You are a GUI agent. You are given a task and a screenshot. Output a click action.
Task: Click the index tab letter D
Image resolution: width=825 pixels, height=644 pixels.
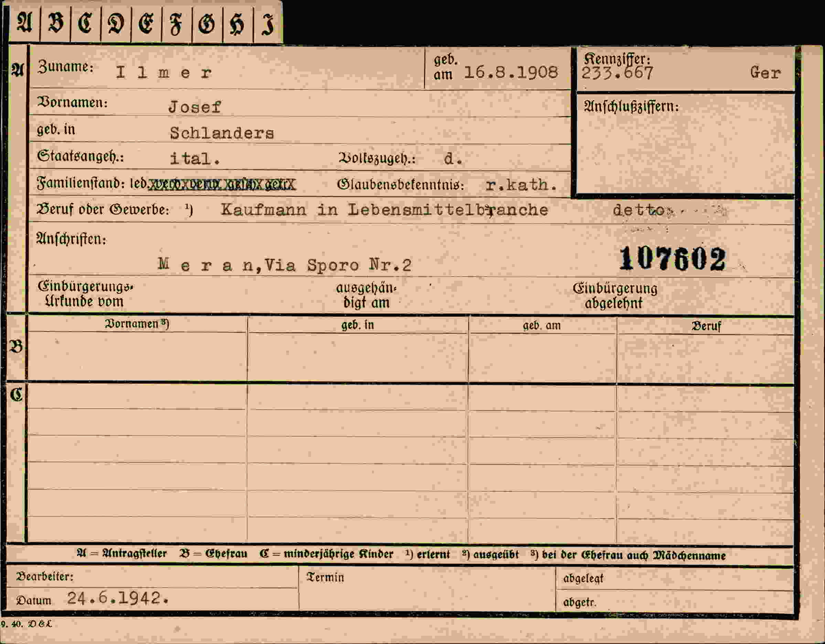pyautogui.click(x=116, y=23)
